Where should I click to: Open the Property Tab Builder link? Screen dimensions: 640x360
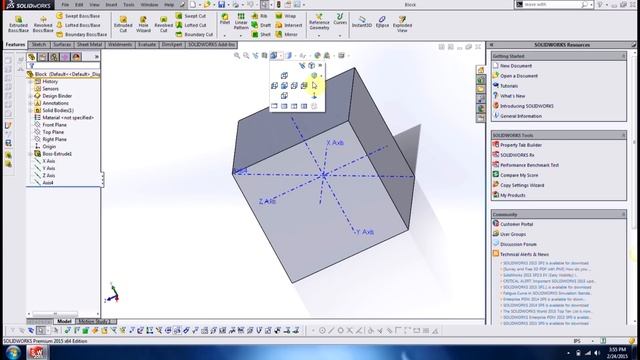tap(521, 145)
